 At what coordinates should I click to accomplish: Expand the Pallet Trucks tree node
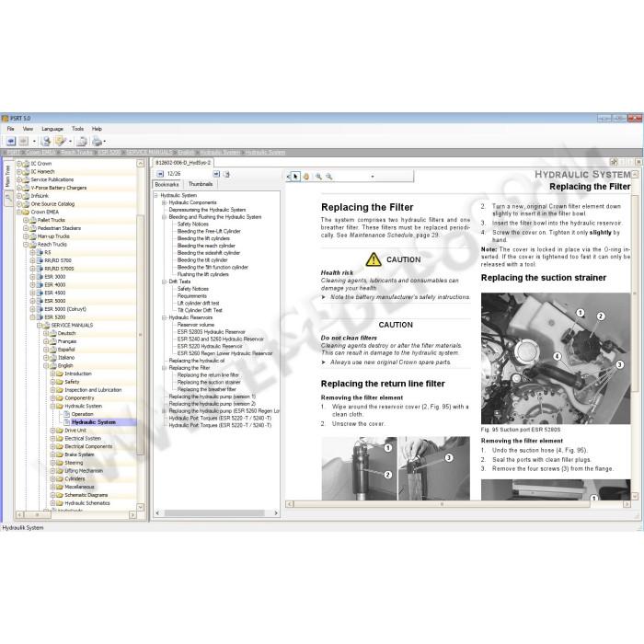(26, 220)
